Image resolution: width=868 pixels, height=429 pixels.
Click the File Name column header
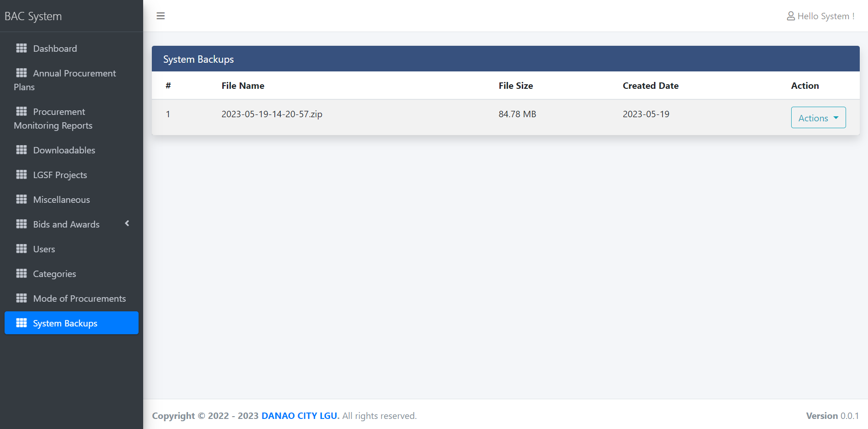click(x=243, y=86)
